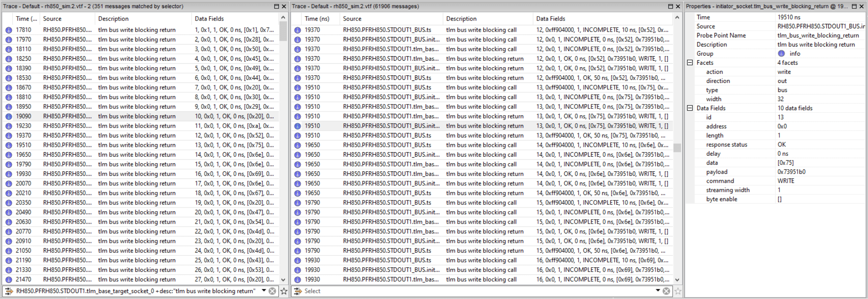
Task: Select the middle row 19790 STDOUT1_BUS.ts blocking return
Action: click(x=482, y=251)
